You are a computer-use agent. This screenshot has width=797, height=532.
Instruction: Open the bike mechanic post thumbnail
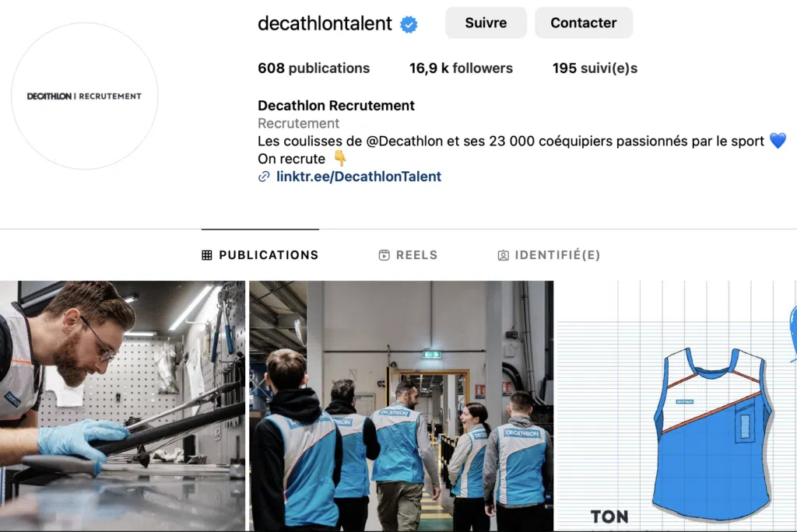122,406
